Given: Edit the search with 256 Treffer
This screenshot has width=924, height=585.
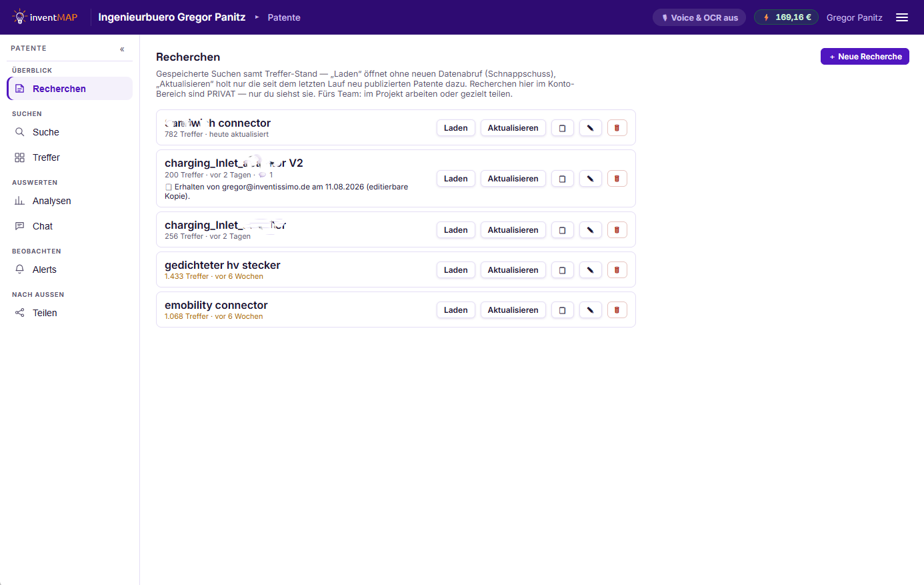Looking at the screenshot, I should (x=591, y=230).
